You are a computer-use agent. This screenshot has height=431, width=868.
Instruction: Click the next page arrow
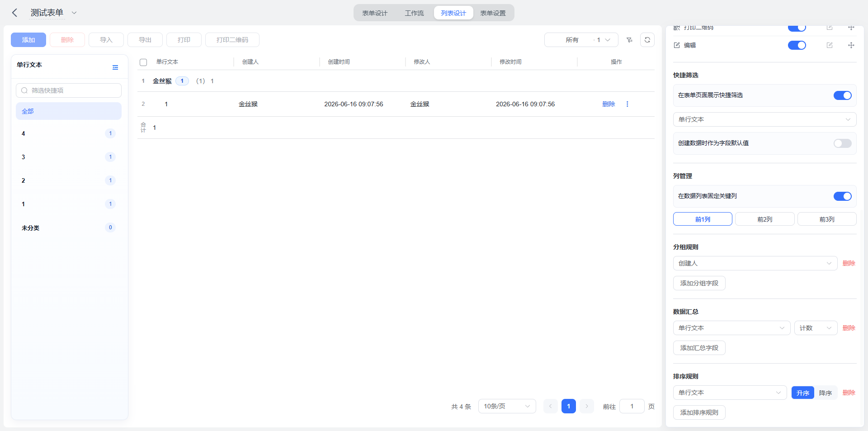pyautogui.click(x=587, y=406)
